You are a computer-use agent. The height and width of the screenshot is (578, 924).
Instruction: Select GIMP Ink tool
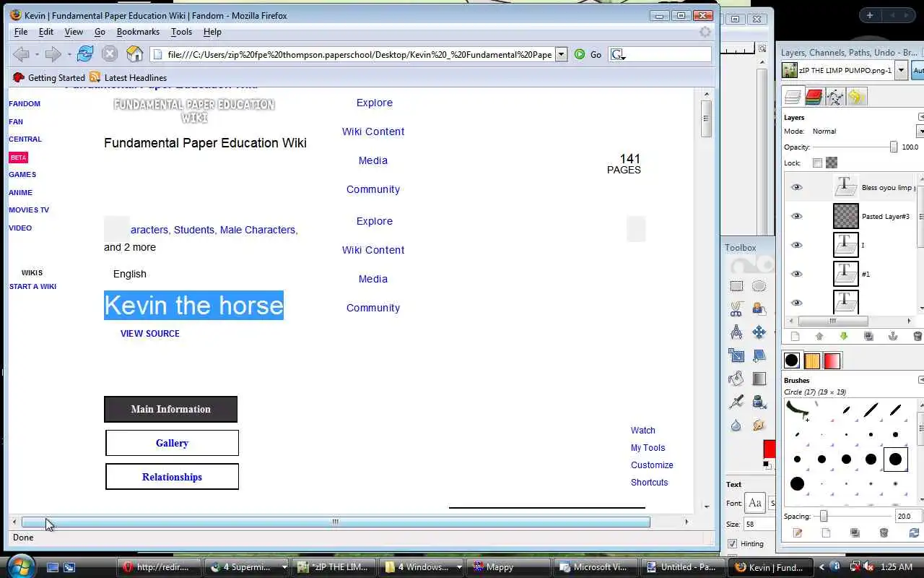pos(759,402)
